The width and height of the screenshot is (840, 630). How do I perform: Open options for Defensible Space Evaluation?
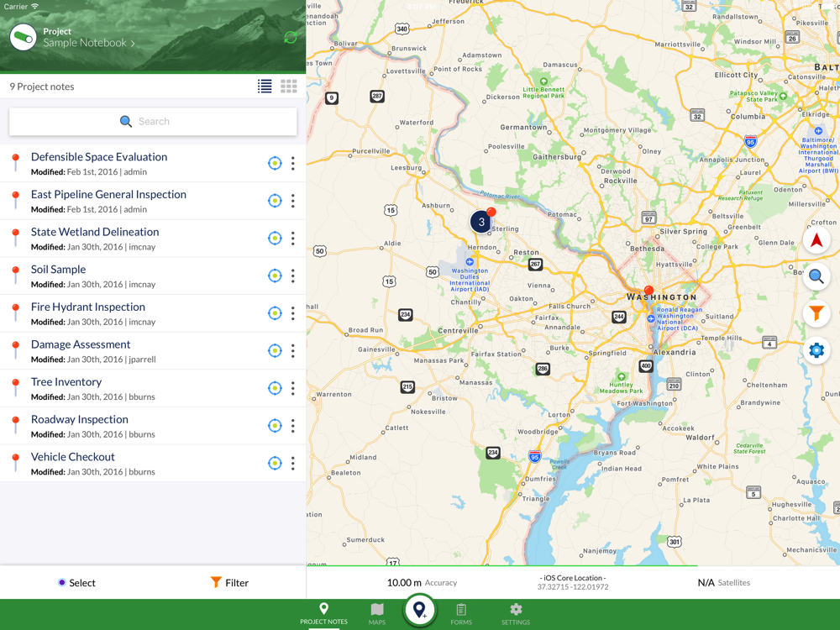click(293, 164)
